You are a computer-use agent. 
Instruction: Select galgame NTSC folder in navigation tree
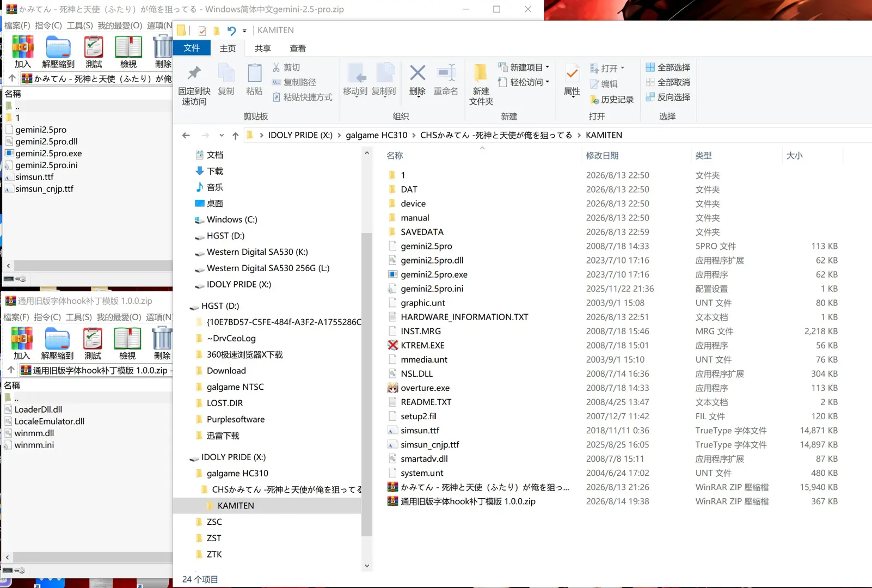click(235, 387)
